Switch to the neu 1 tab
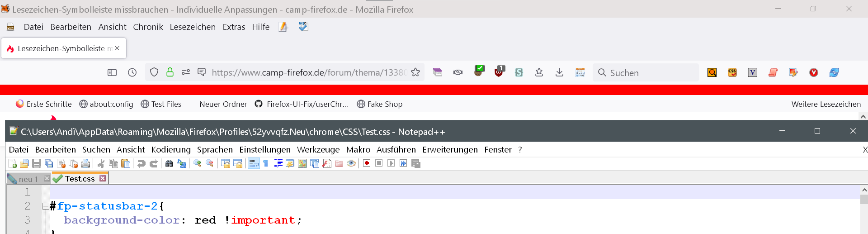The height and width of the screenshot is (234, 868). (28, 179)
